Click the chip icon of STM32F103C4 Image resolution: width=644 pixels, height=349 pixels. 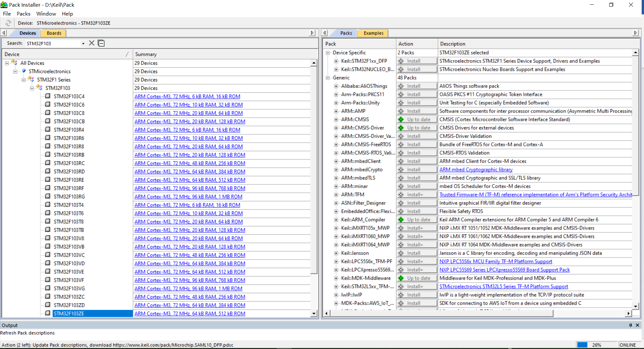[x=48, y=96]
